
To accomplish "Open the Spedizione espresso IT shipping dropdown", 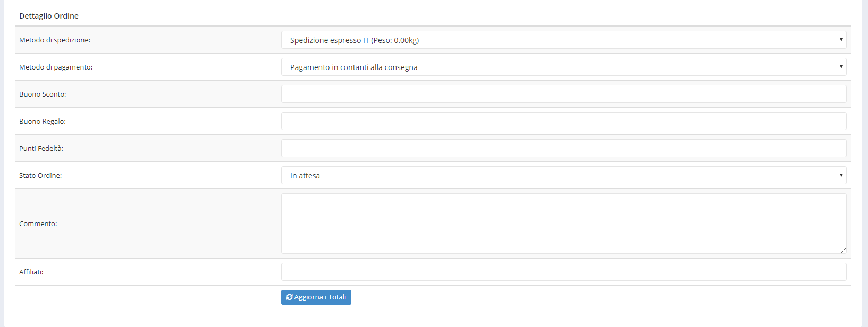I will [x=563, y=40].
